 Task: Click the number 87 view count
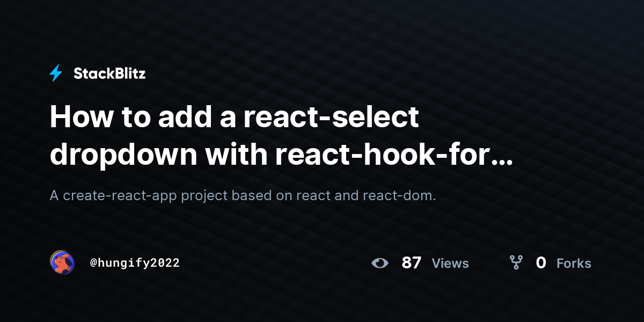tap(412, 263)
